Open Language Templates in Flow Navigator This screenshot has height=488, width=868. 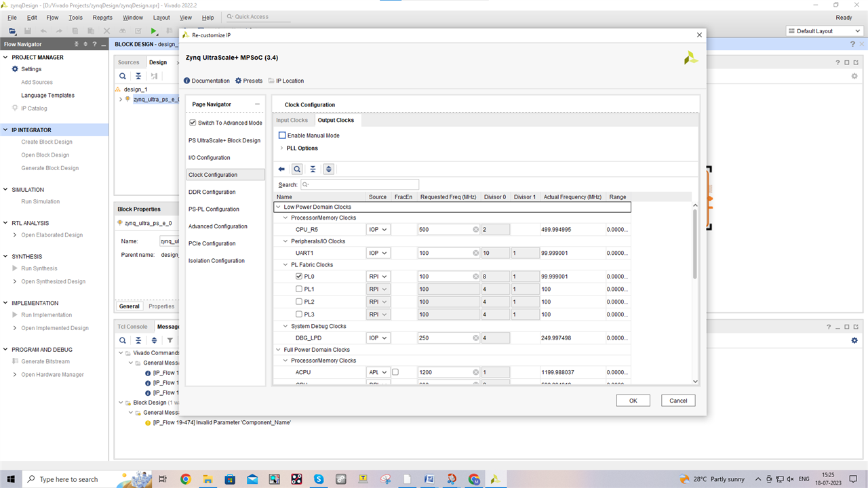click(x=47, y=96)
